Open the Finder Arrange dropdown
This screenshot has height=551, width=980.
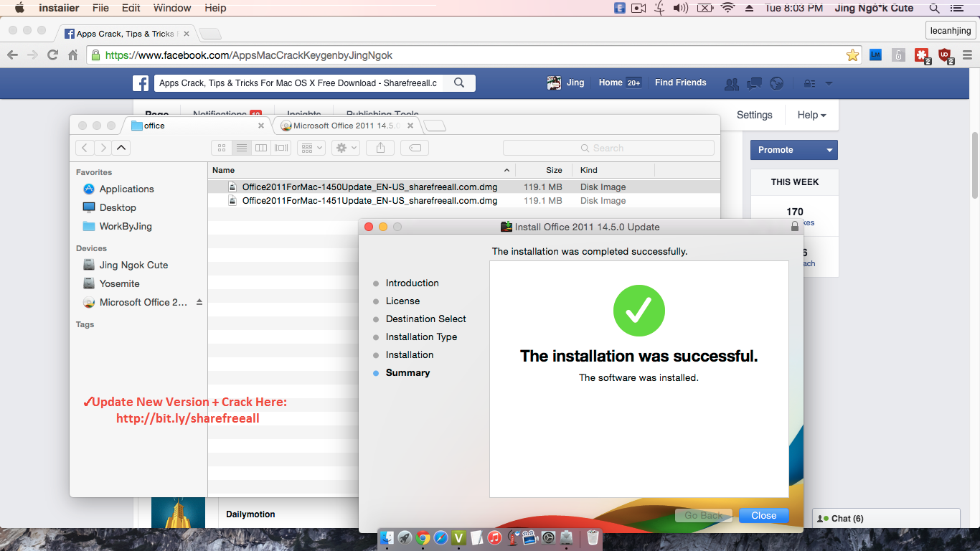click(312, 148)
